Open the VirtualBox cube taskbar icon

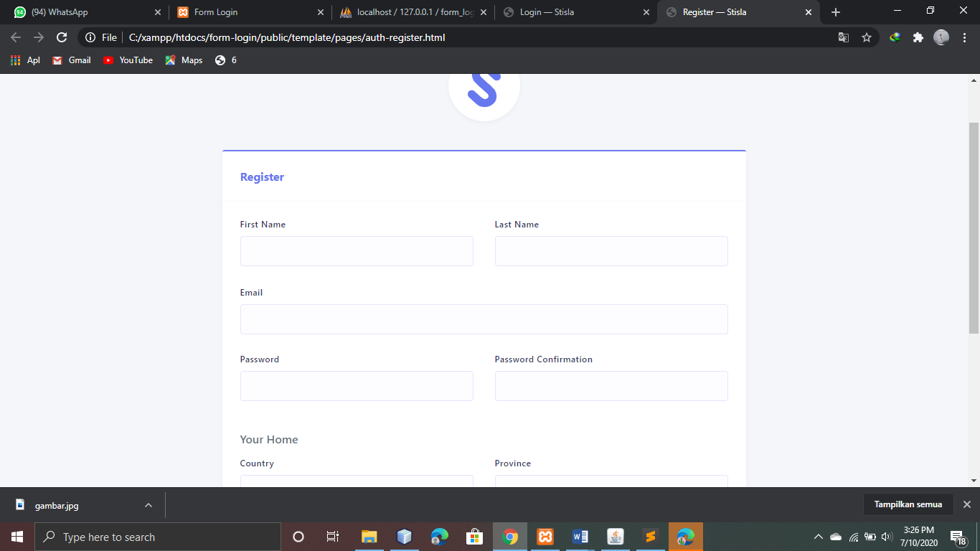click(404, 537)
